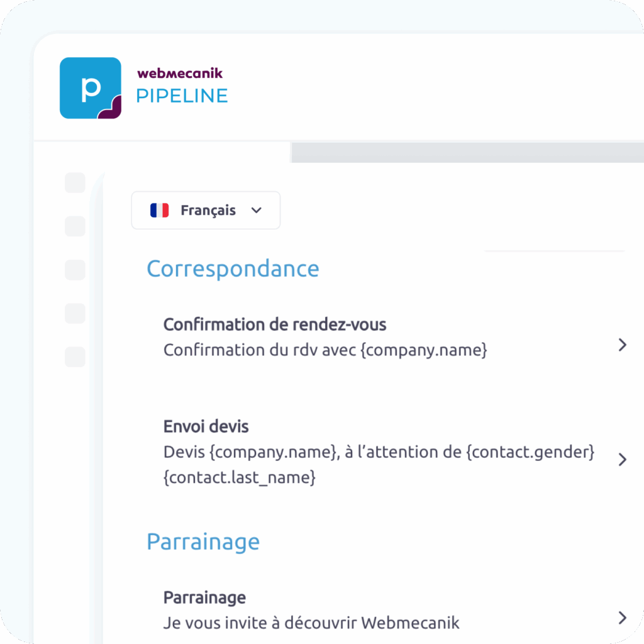The width and height of the screenshot is (644, 644).
Task: Click the fourth sidebar placeholder icon
Action: [x=75, y=313]
